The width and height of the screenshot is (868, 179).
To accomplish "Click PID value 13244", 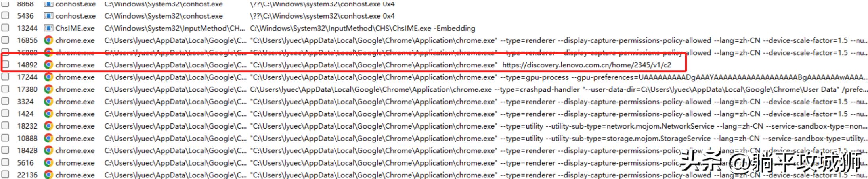I will click(27, 28).
